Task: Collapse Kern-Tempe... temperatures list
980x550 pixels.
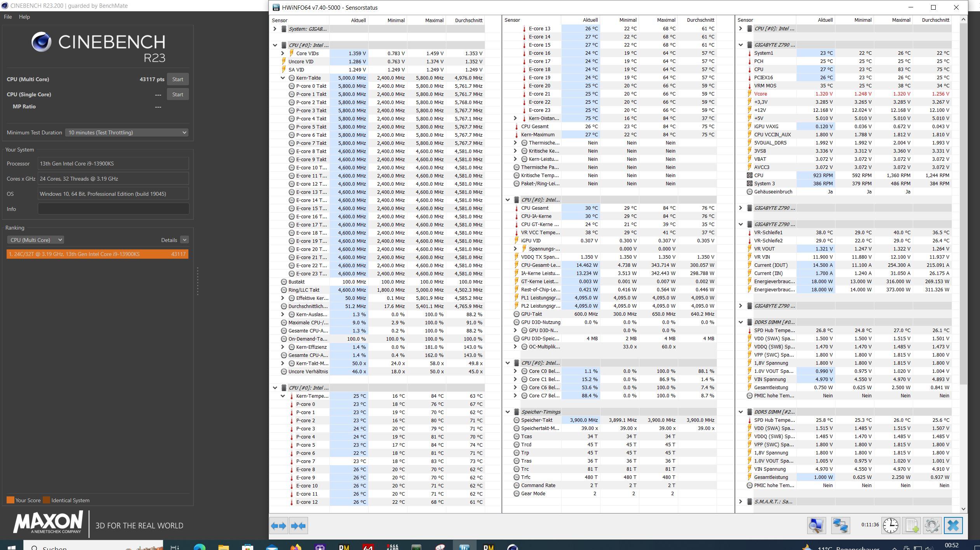Action: click(283, 396)
